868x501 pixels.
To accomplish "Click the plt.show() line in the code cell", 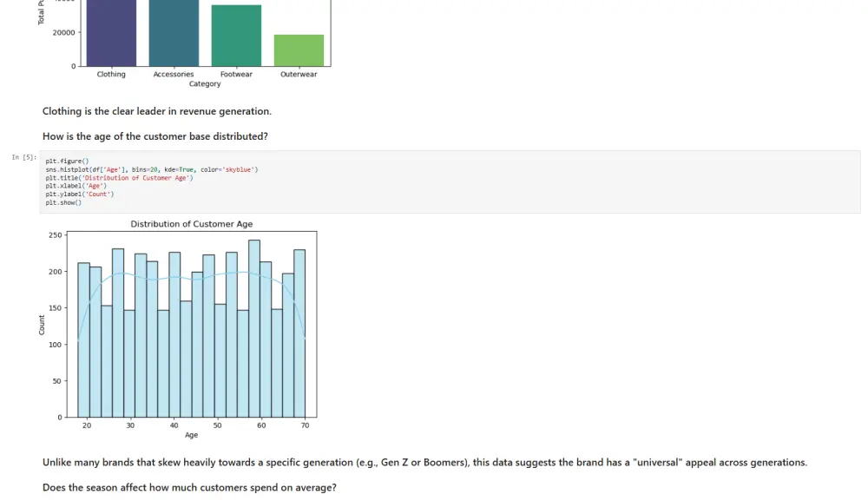I will [x=63, y=202].
